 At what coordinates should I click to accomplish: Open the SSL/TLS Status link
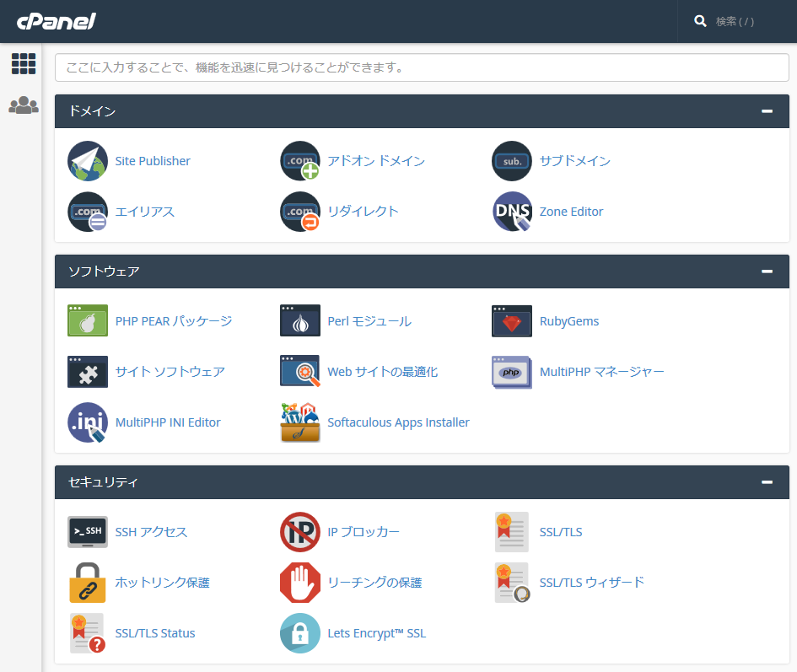(155, 633)
